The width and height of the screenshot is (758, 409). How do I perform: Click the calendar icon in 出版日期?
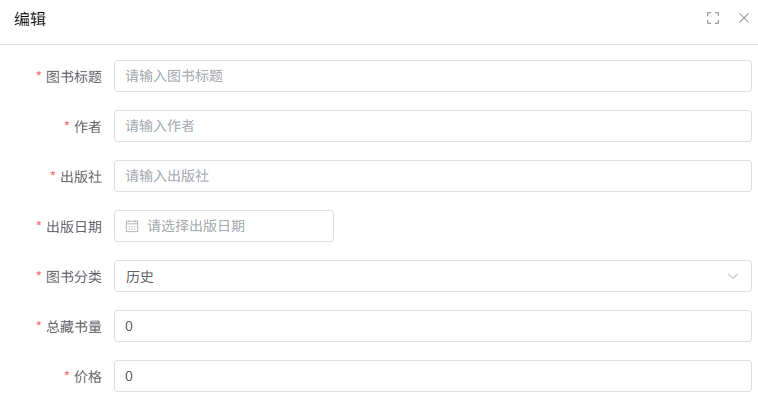point(132,226)
